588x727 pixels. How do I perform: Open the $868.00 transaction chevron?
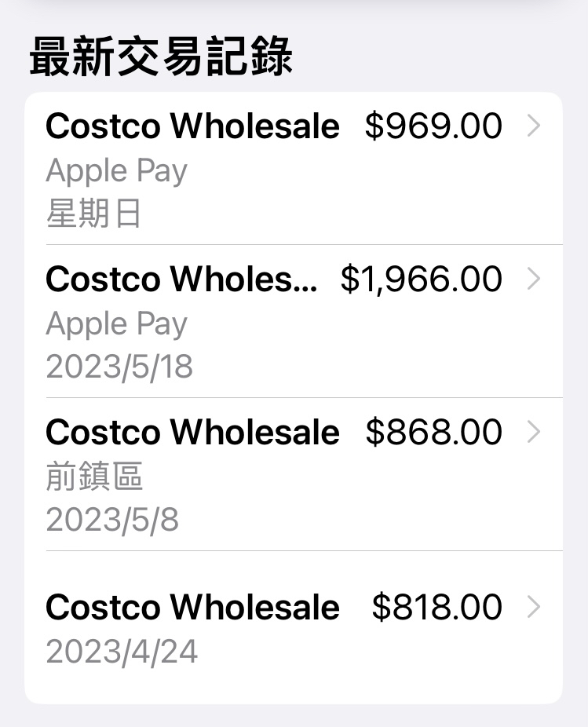534,432
